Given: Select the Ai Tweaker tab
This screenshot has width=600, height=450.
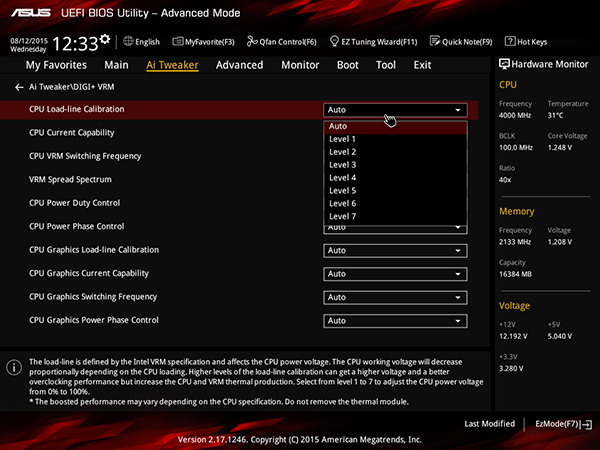Looking at the screenshot, I should point(172,65).
